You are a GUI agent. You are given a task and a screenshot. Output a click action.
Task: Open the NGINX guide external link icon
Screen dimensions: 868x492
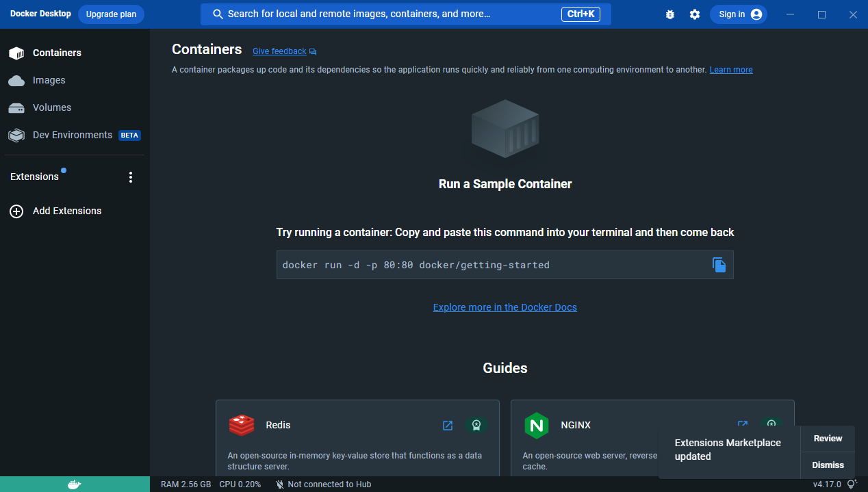click(742, 424)
